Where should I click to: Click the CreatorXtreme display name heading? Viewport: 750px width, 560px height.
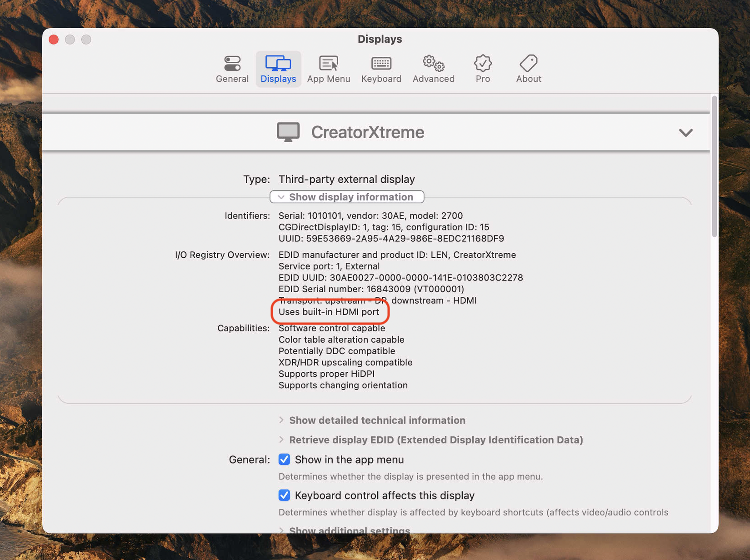point(368,132)
